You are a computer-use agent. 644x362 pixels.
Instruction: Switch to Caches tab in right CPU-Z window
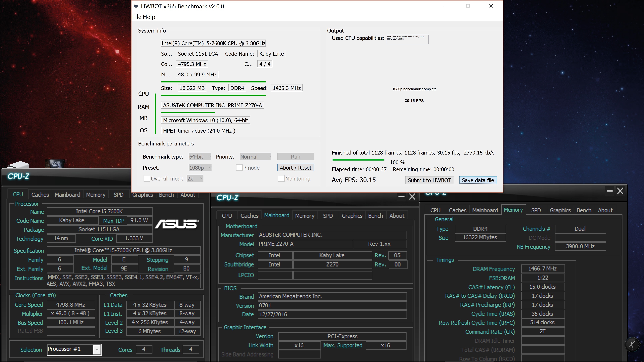point(458,210)
